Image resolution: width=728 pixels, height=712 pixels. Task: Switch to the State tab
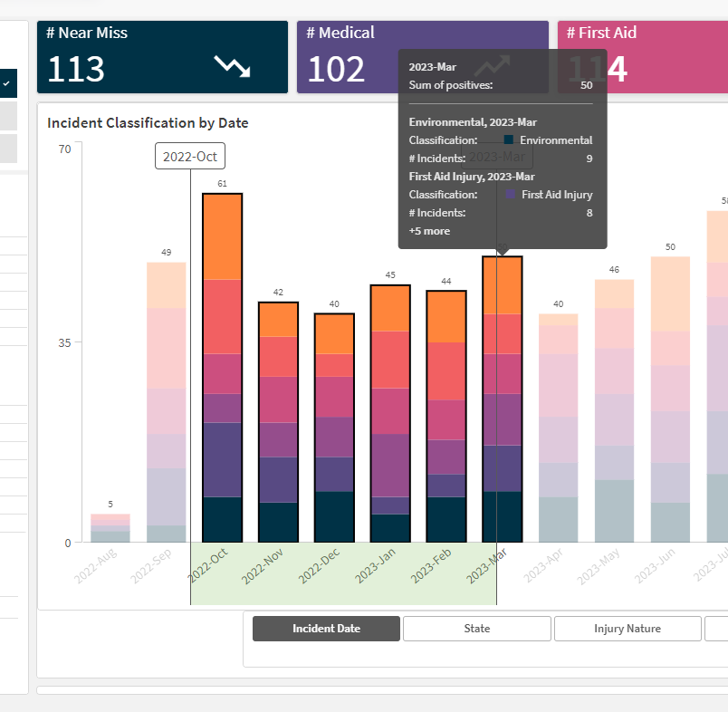pyautogui.click(x=477, y=629)
